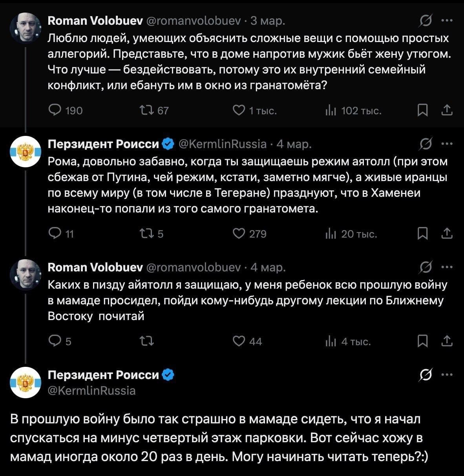
Task: View analytics of tweet with 102 тыс. views
Action: [x=331, y=111]
